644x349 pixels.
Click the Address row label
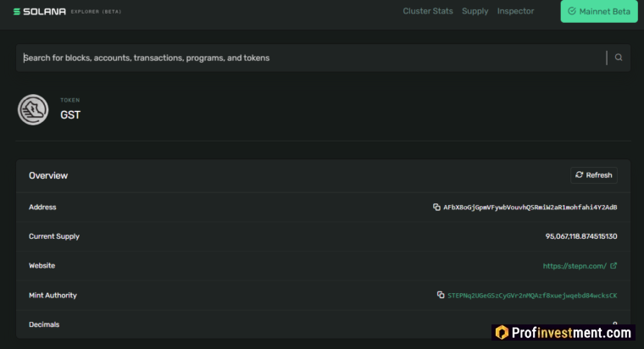(x=42, y=208)
